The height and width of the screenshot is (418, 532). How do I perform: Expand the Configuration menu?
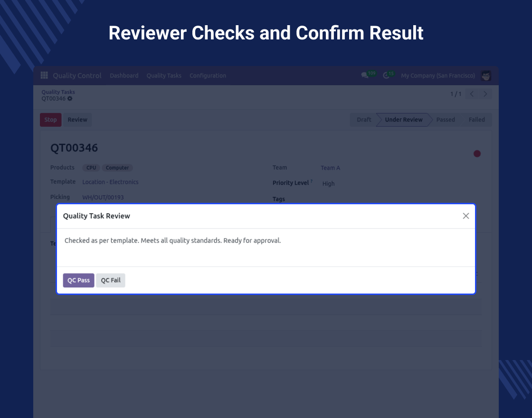(208, 76)
